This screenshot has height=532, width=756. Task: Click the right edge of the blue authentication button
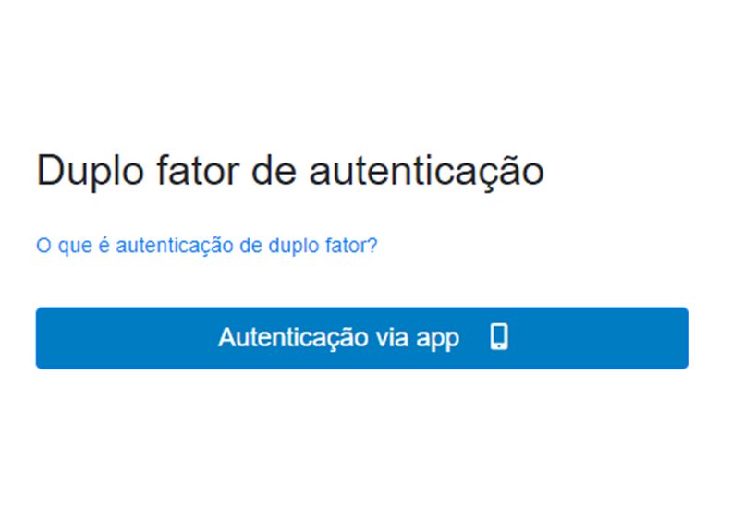[x=683, y=338]
